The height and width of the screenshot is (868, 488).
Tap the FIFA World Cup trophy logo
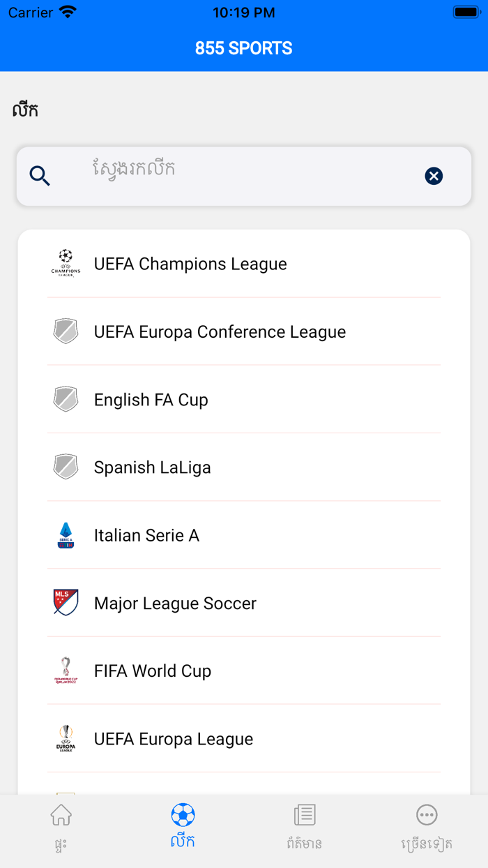coord(66,671)
